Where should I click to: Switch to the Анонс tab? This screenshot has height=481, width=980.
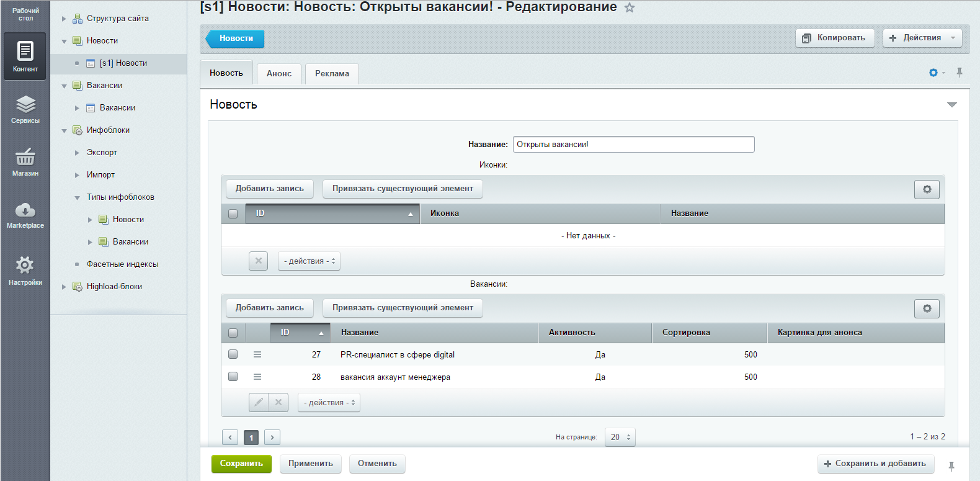coord(279,73)
